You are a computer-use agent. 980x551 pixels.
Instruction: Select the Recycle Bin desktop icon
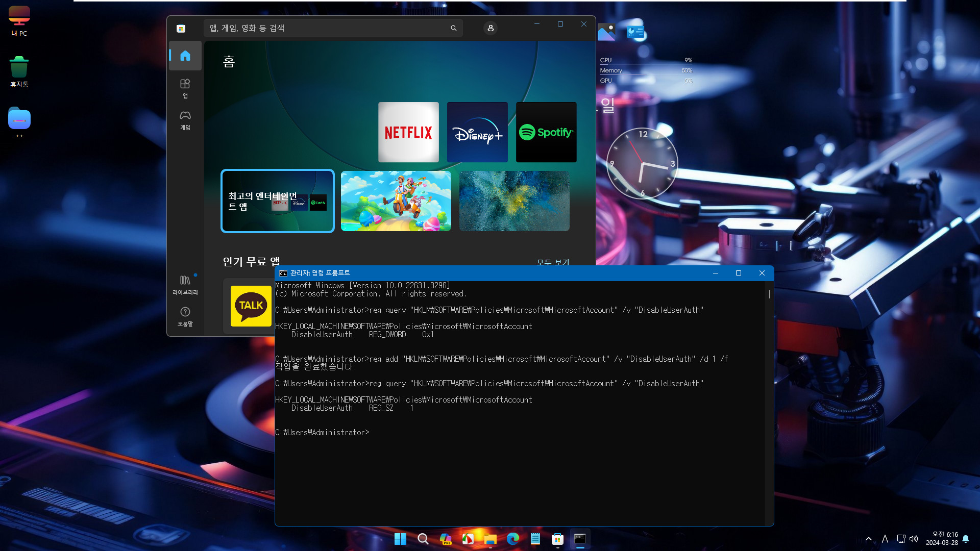[19, 72]
